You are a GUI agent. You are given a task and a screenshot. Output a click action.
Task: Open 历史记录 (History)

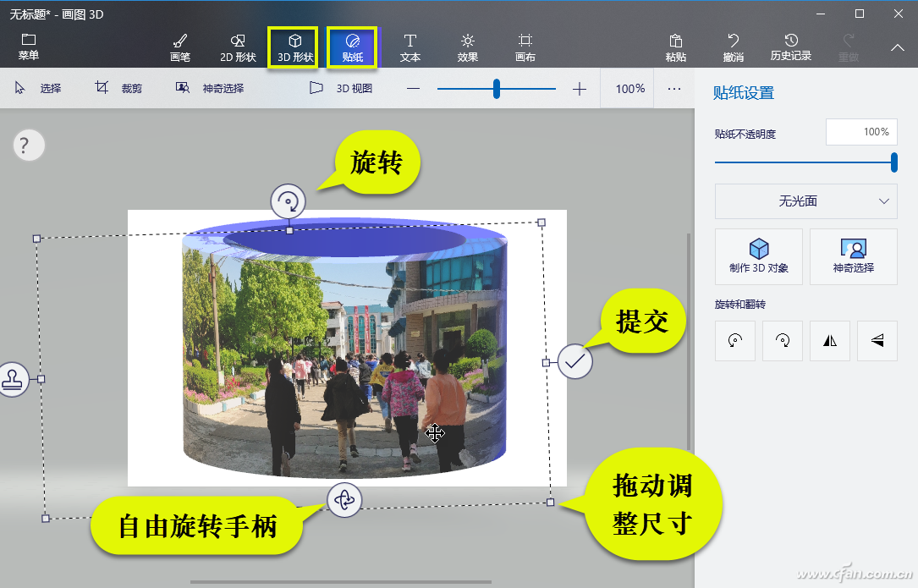click(x=790, y=47)
